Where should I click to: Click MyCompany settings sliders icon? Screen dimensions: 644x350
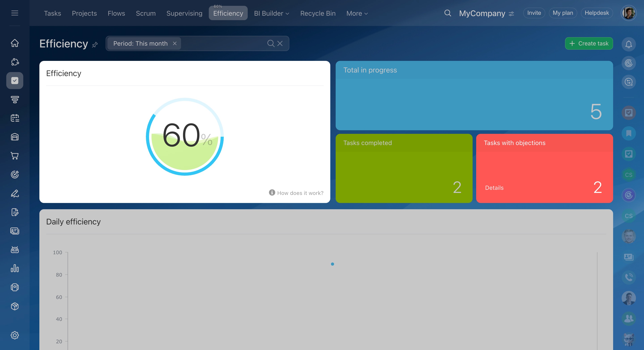pos(512,14)
